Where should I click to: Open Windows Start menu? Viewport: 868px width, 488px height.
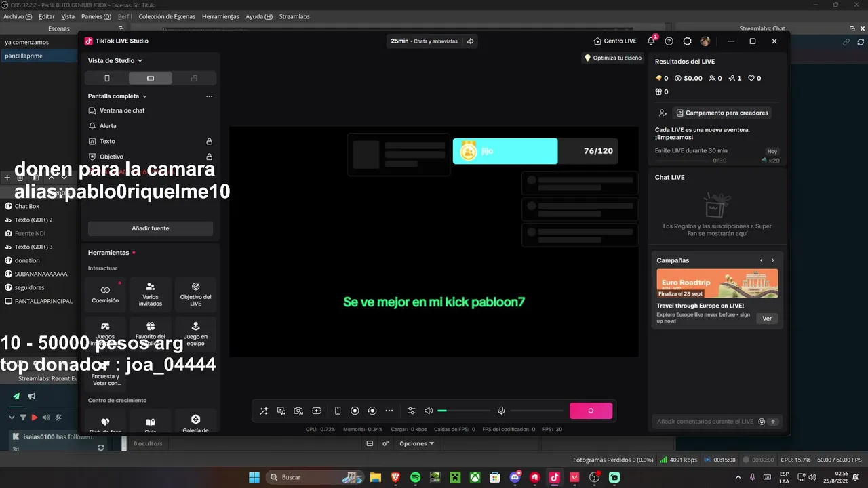point(254,477)
